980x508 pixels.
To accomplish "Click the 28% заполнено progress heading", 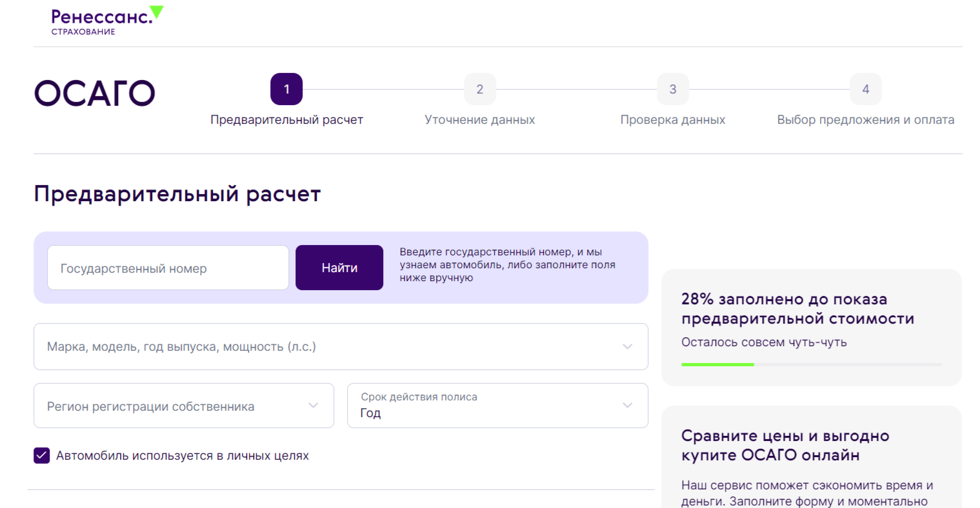I will (797, 309).
